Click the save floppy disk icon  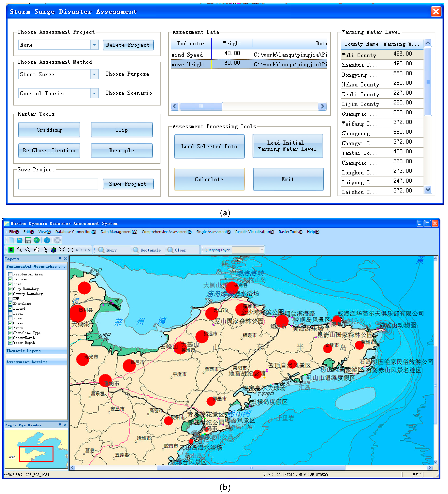tap(28, 240)
